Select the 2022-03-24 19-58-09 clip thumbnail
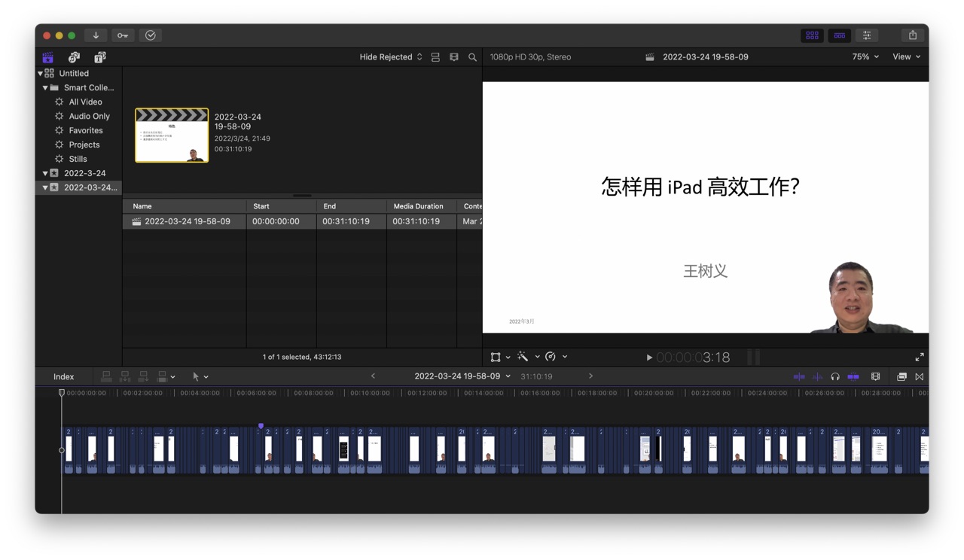The image size is (964, 560). pyautogui.click(x=171, y=135)
